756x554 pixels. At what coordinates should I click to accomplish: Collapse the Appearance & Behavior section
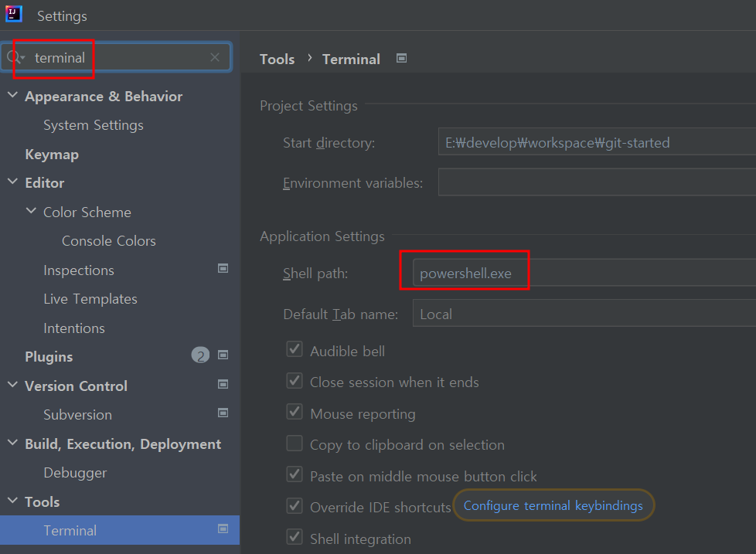pos(12,96)
